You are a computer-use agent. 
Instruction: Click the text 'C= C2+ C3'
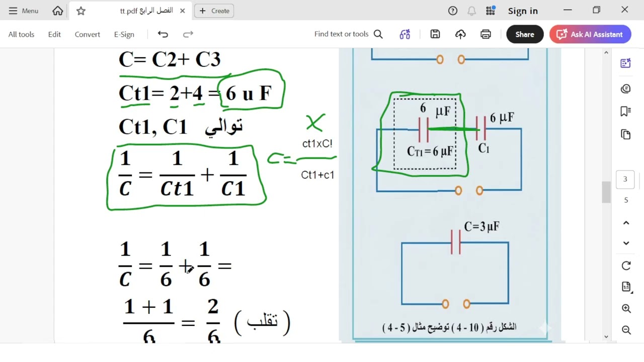point(170,60)
